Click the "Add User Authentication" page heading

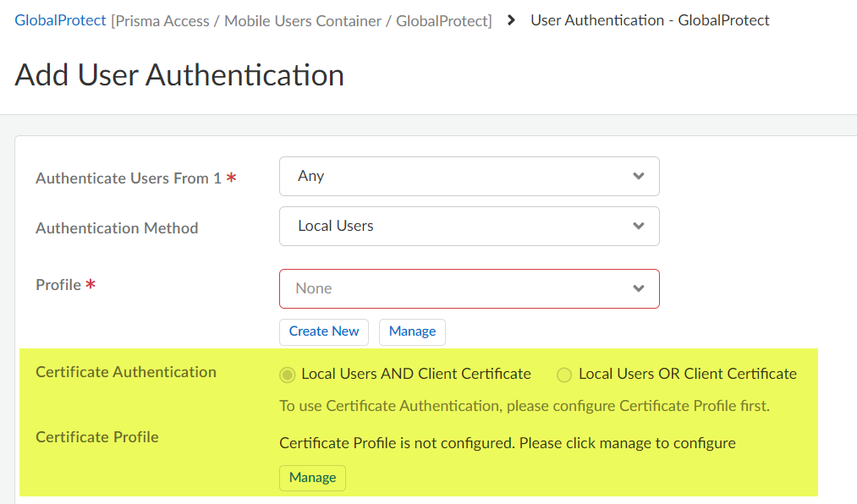point(178,74)
